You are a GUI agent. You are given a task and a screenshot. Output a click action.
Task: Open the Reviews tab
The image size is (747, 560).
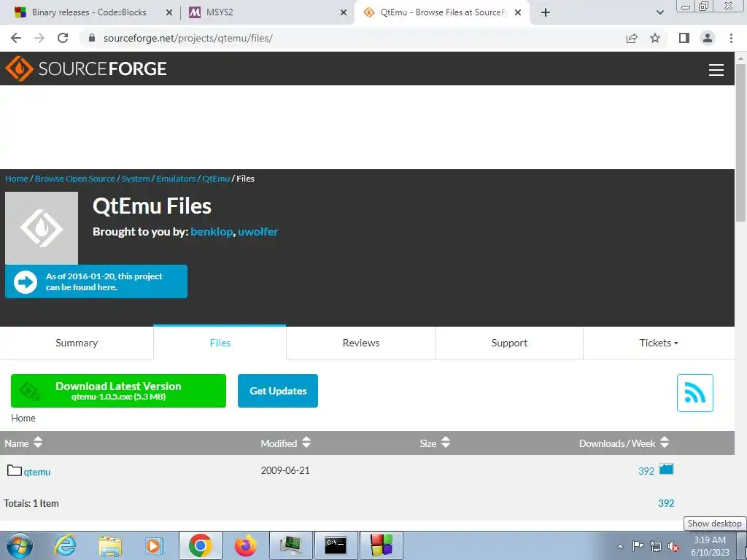361,343
